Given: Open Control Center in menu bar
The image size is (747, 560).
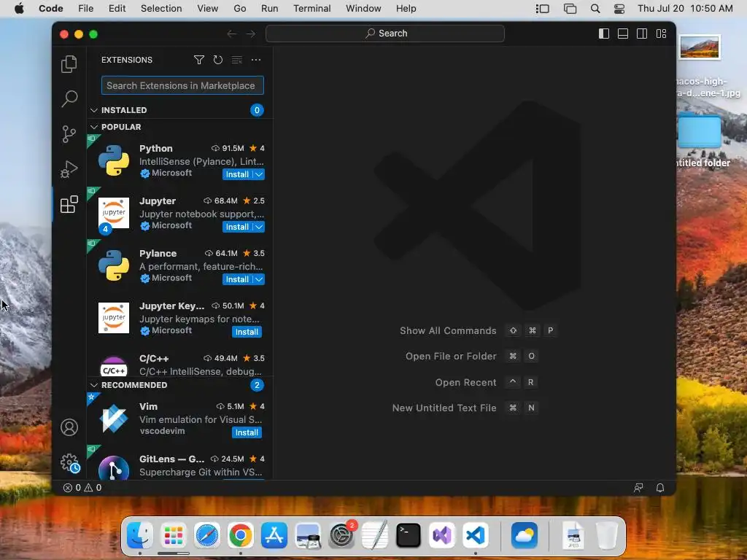Looking at the screenshot, I should (x=619, y=9).
